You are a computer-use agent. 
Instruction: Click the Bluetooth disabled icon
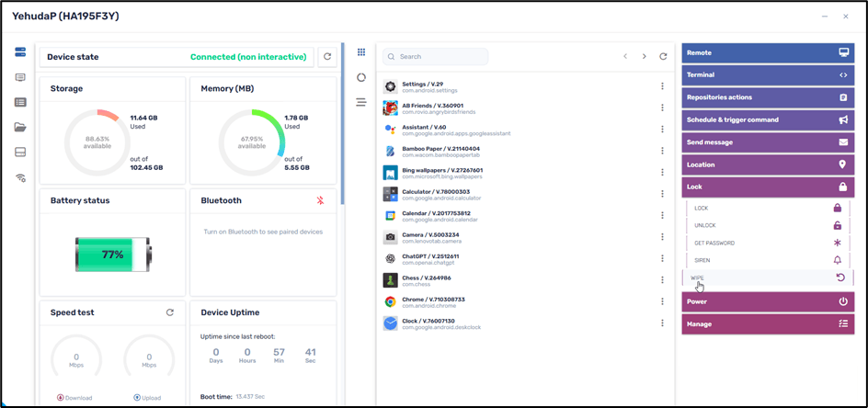tap(320, 200)
